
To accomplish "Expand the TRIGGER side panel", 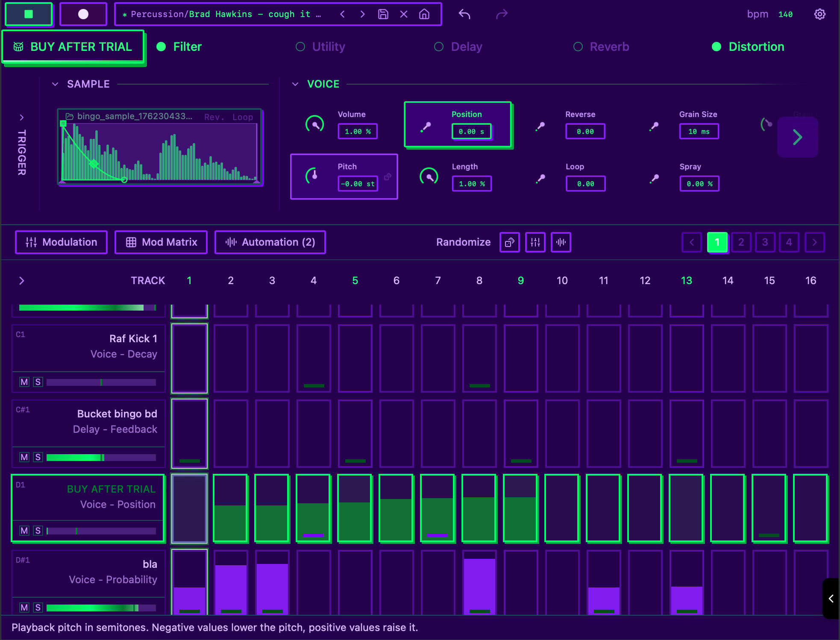I will tap(22, 117).
